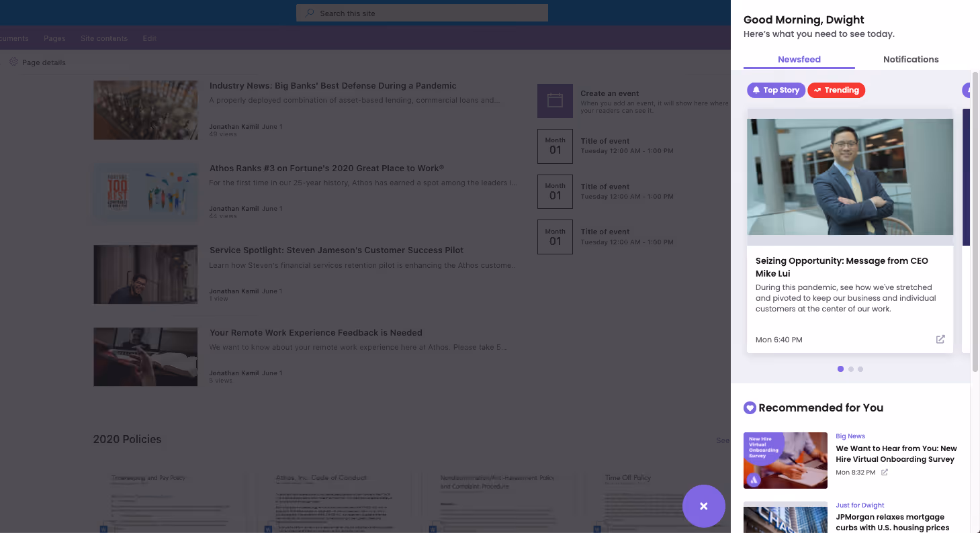Click the Trending badge with the arrow icon
This screenshot has height=533, width=980.
click(x=836, y=90)
